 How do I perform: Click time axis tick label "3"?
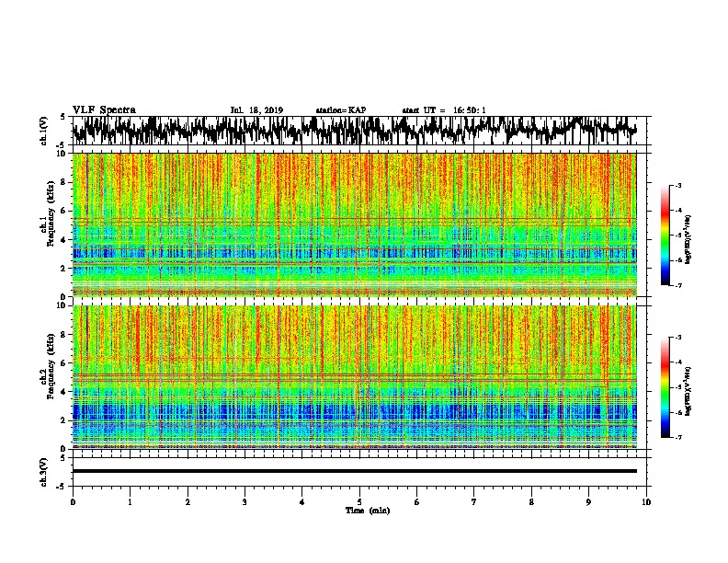245,502
